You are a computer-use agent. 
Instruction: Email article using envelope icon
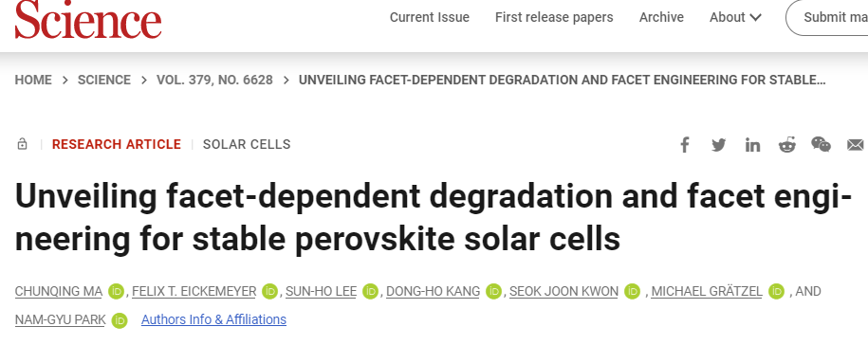pos(856,145)
